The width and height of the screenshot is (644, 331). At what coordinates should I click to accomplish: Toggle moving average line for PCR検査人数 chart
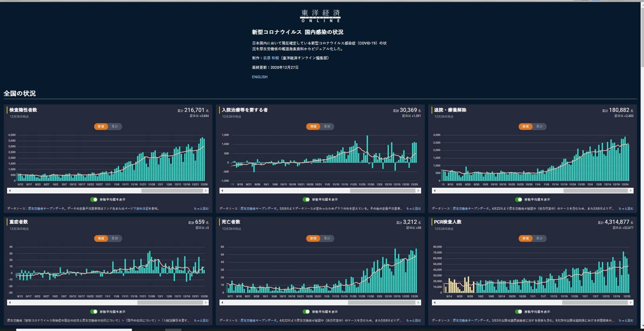pos(519,312)
